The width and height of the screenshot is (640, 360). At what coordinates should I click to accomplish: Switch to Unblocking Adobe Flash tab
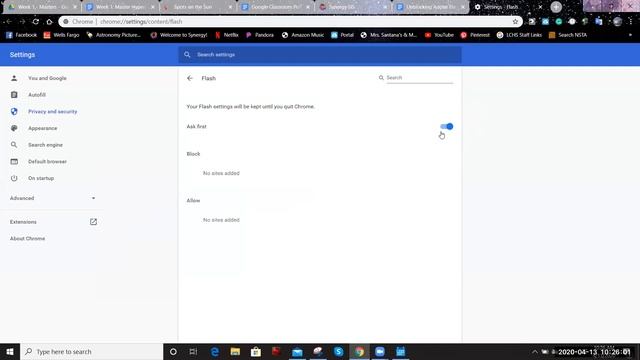431,7
